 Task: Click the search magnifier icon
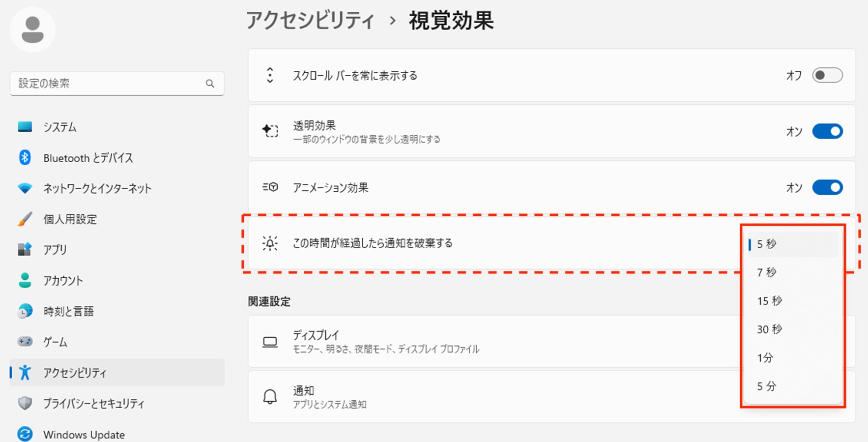coord(210,84)
